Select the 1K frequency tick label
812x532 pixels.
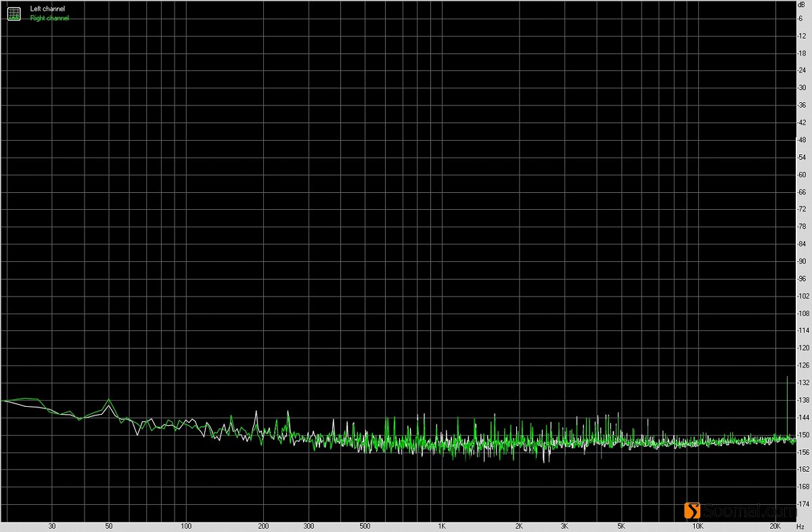pyautogui.click(x=443, y=525)
